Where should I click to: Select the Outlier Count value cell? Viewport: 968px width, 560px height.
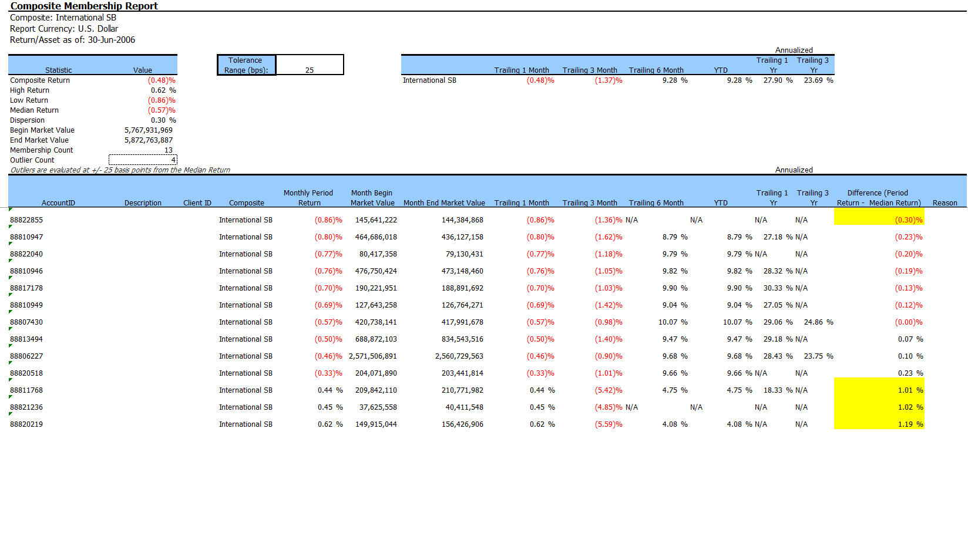[x=143, y=160]
